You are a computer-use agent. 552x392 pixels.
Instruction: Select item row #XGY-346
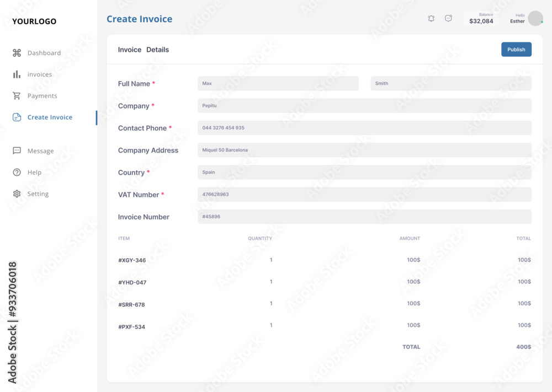point(325,260)
